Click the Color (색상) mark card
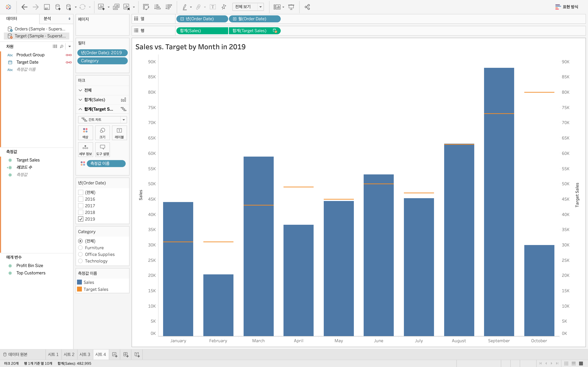Screen dimensions: 588x367 coord(85,133)
